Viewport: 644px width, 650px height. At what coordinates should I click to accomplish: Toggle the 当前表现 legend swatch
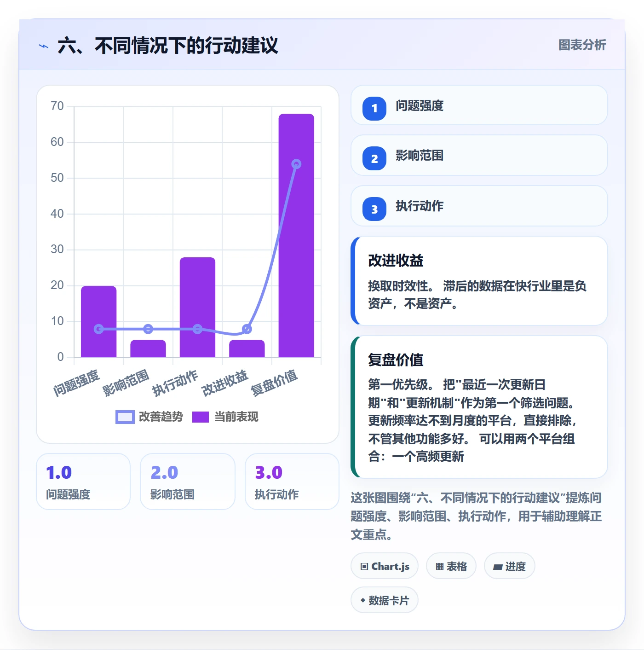coord(201,417)
